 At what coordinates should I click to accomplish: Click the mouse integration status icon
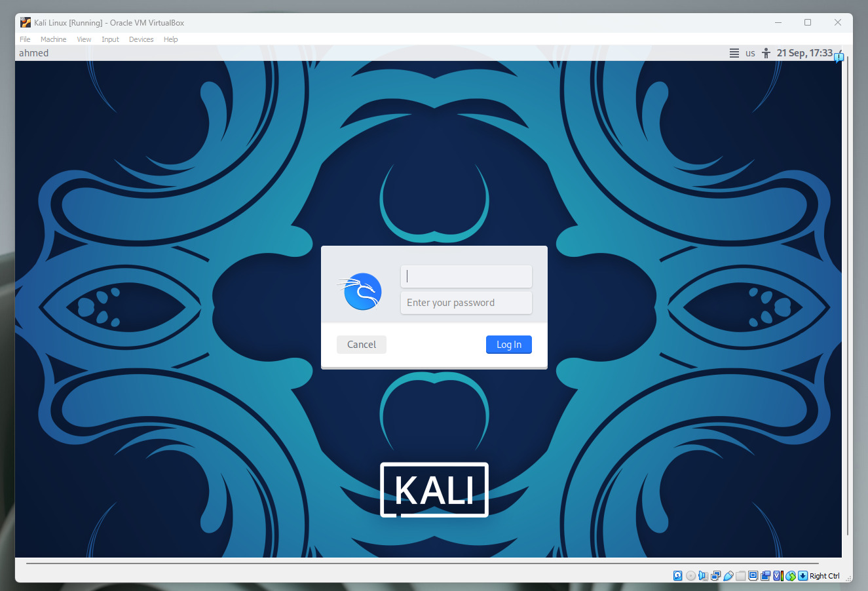pos(791,576)
